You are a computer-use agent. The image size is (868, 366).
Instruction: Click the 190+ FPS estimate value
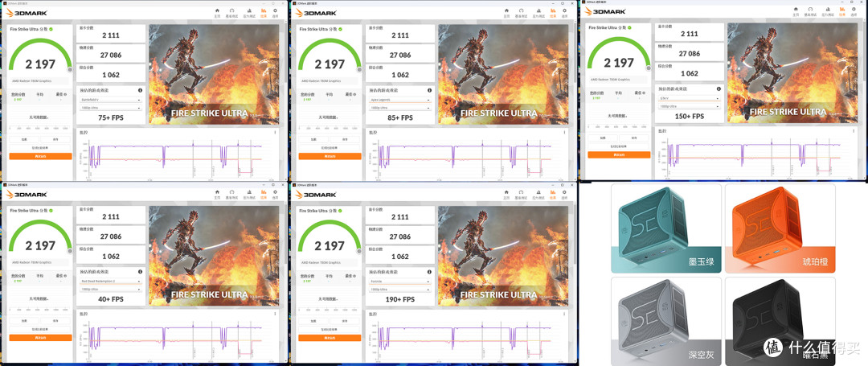[399, 299]
